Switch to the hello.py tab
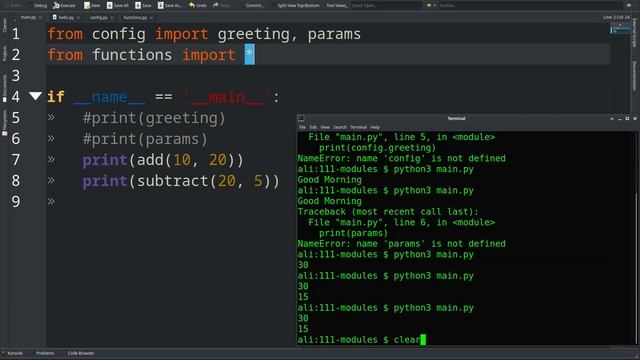The width and height of the screenshot is (640, 360). [x=66, y=18]
